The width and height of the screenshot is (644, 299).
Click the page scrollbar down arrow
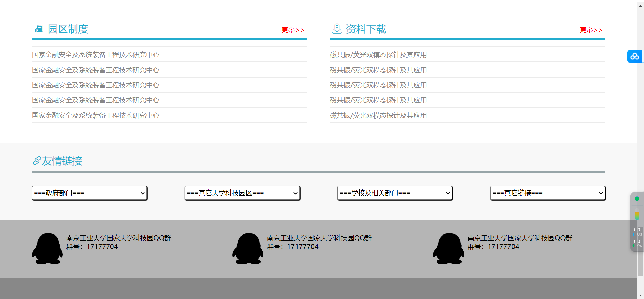(x=640, y=296)
